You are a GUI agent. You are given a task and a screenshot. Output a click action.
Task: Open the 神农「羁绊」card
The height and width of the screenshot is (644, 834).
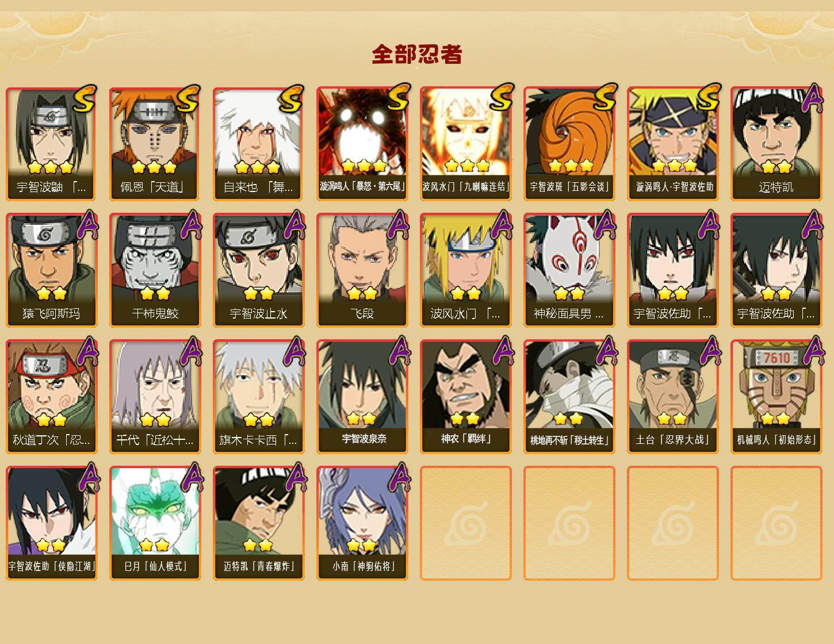(466, 397)
